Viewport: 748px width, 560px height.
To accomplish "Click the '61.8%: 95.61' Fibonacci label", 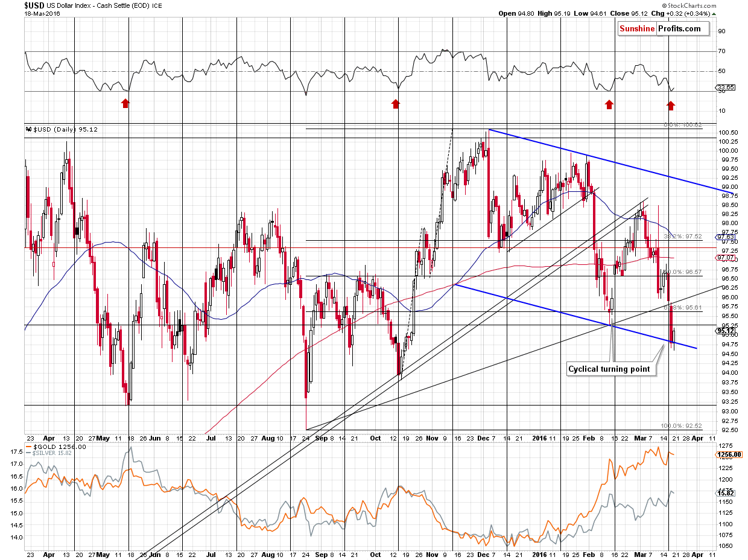I will coord(683,307).
